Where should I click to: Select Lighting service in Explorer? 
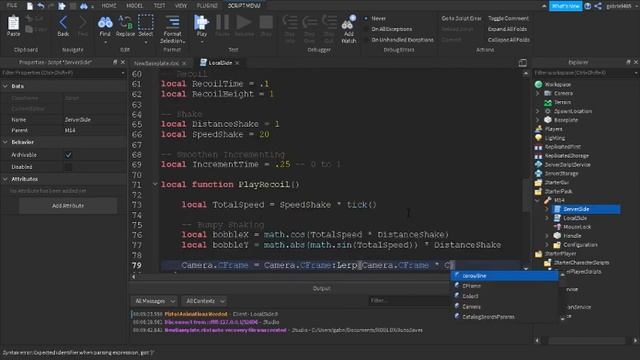554,138
